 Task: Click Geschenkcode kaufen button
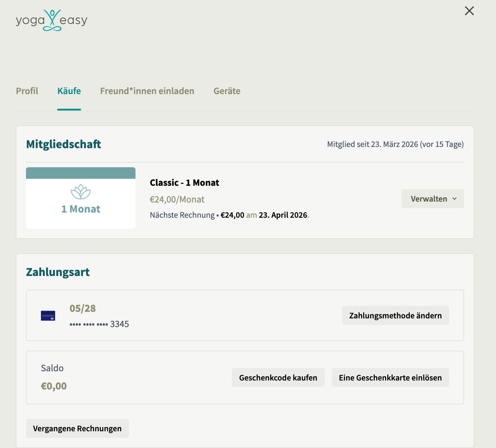point(278,378)
